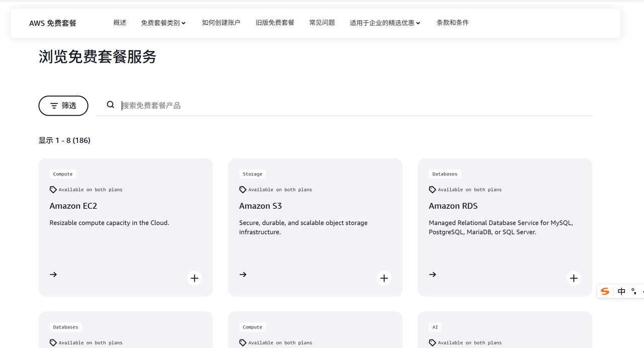Viewport: 644px width, 348px height.
Task: Open the 筛选 filter button
Action: coord(63,106)
